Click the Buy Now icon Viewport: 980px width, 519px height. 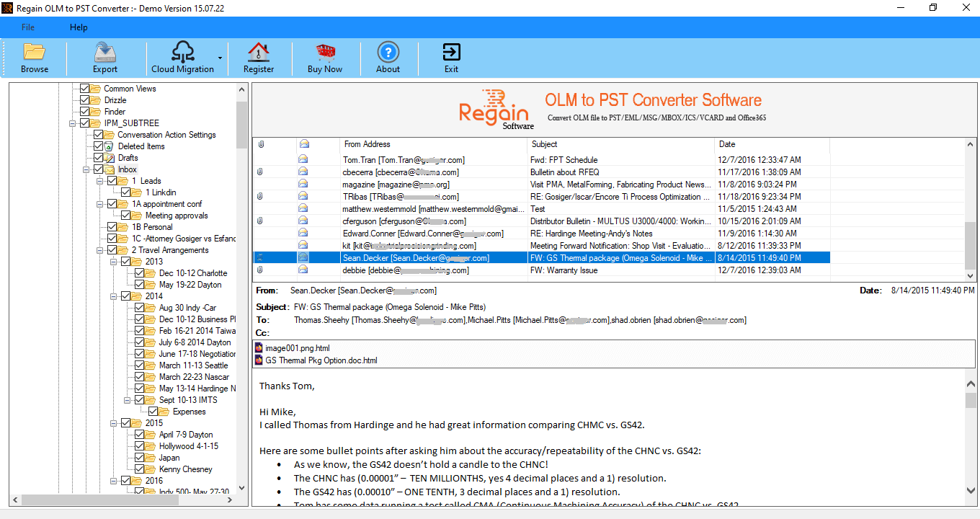[x=325, y=58]
